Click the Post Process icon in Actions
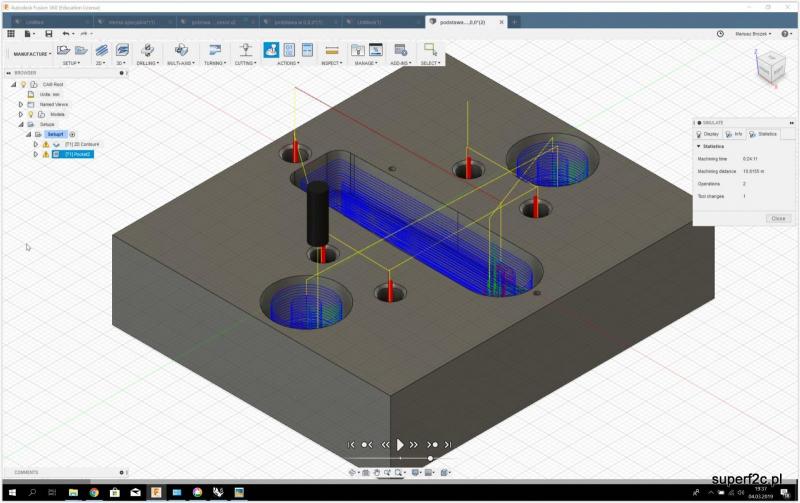Viewport: 800px width, 503px height. (x=289, y=49)
